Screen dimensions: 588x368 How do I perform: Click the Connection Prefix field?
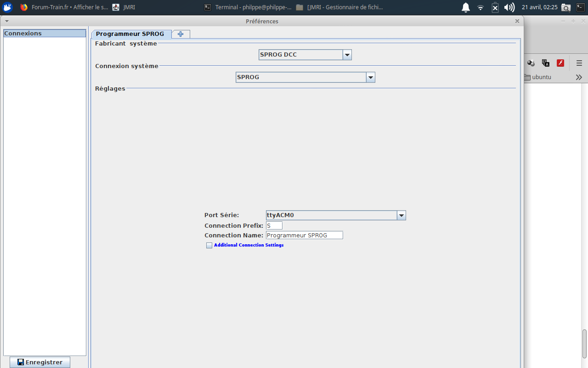(x=274, y=225)
